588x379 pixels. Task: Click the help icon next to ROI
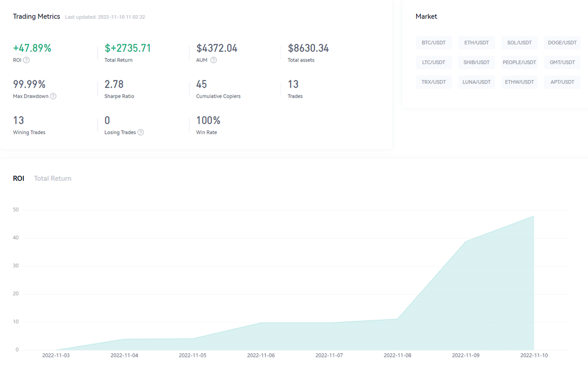tap(27, 60)
